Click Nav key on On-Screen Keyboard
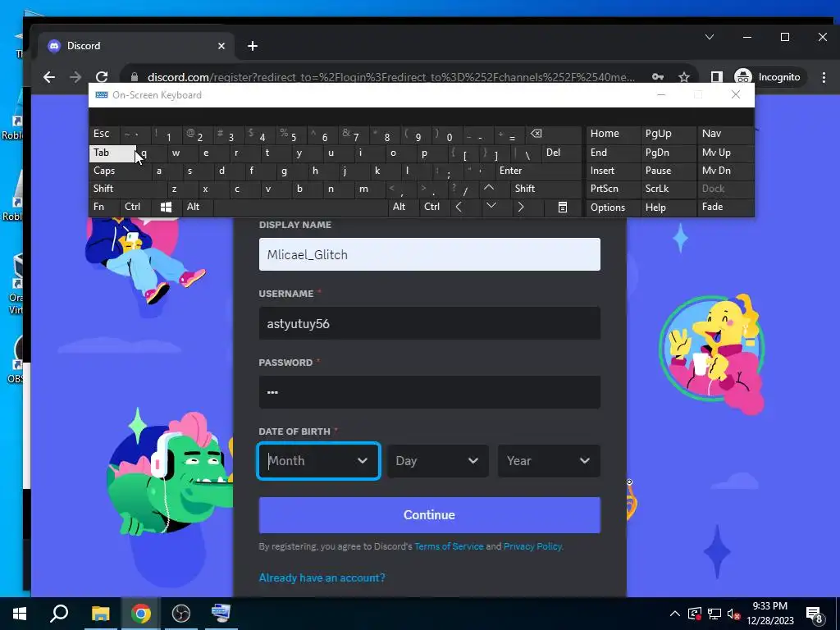 pos(725,134)
